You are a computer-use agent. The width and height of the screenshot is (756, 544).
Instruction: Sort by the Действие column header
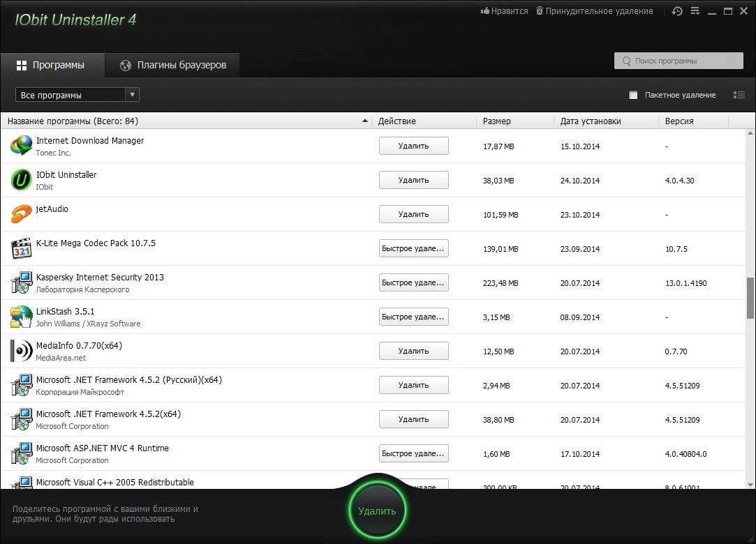[x=396, y=121]
